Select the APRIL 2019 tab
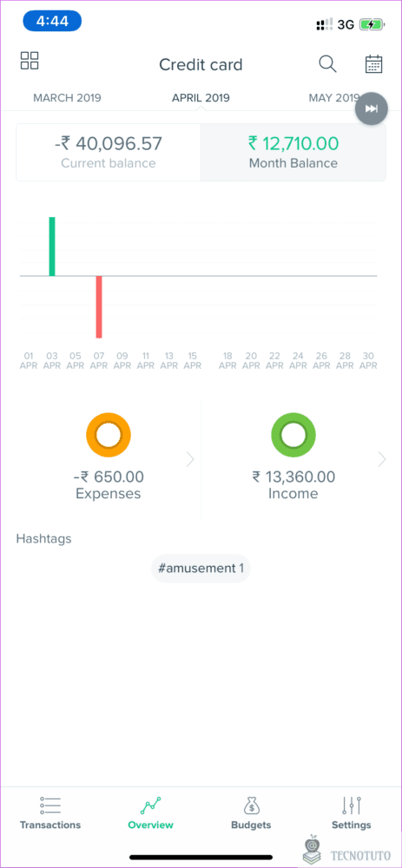Image resolution: width=402 pixels, height=868 pixels. point(201,98)
